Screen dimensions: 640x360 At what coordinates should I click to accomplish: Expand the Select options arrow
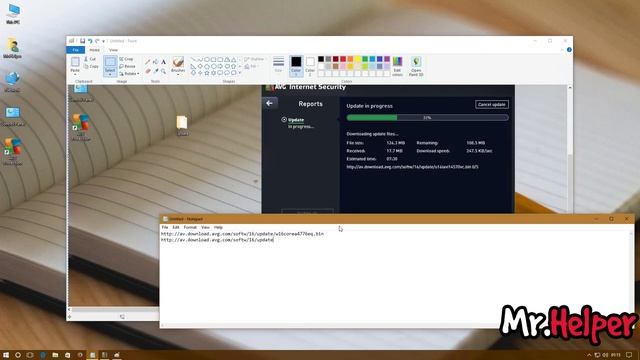pyautogui.click(x=110, y=74)
